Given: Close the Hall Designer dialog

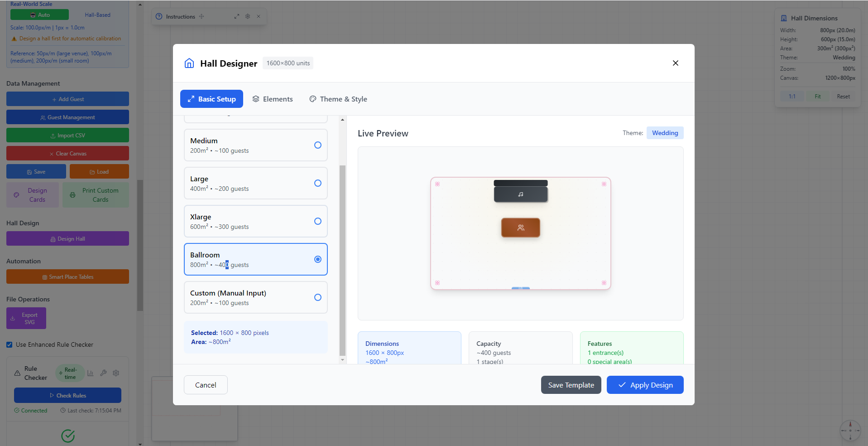Looking at the screenshot, I should click(675, 63).
